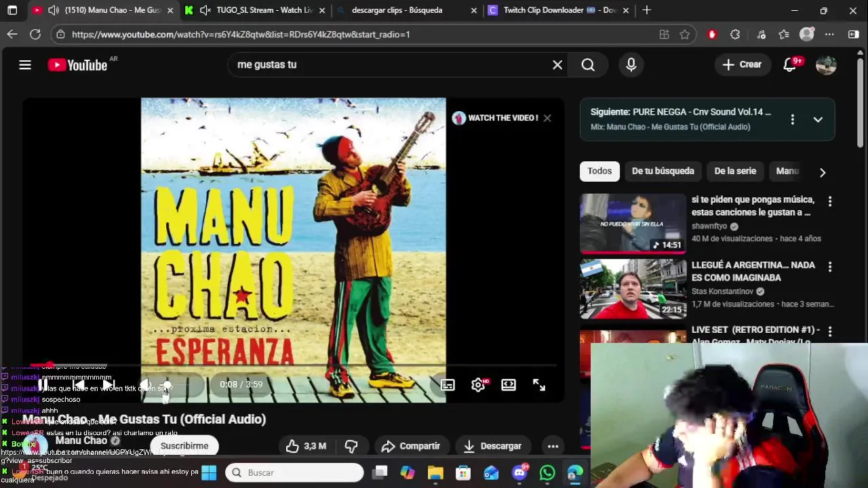This screenshot has width=868, height=488.
Task: Open the mix playlist options menu
Action: pyautogui.click(x=792, y=119)
